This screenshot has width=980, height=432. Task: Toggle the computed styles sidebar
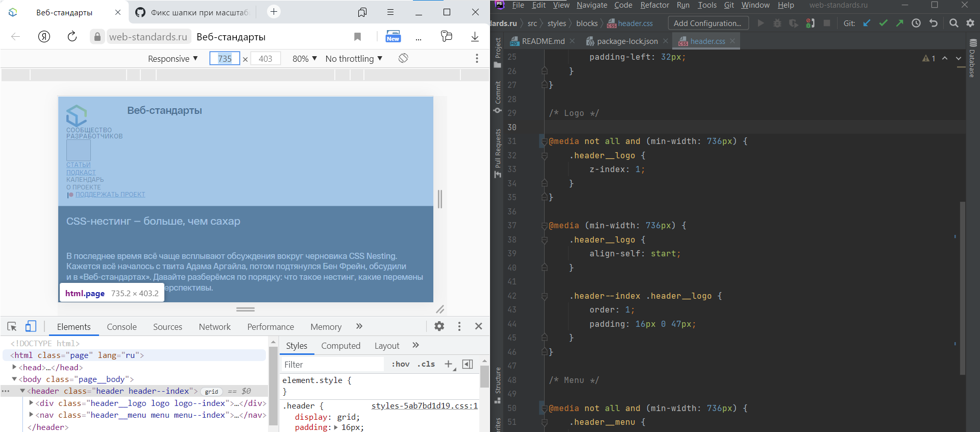click(467, 364)
